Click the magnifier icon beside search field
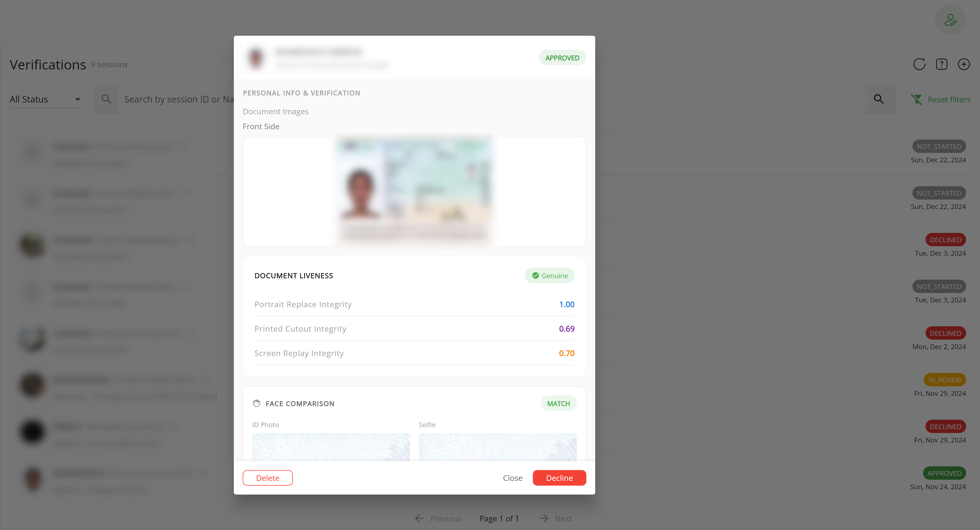980x530 pixels. pos(106,99)
